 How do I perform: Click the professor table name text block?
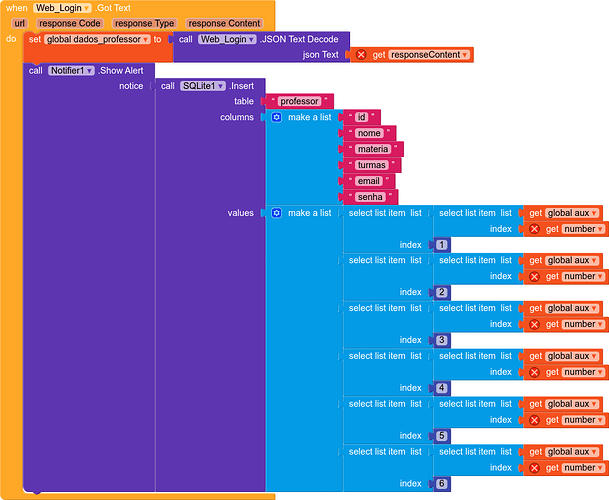point(298,102)
